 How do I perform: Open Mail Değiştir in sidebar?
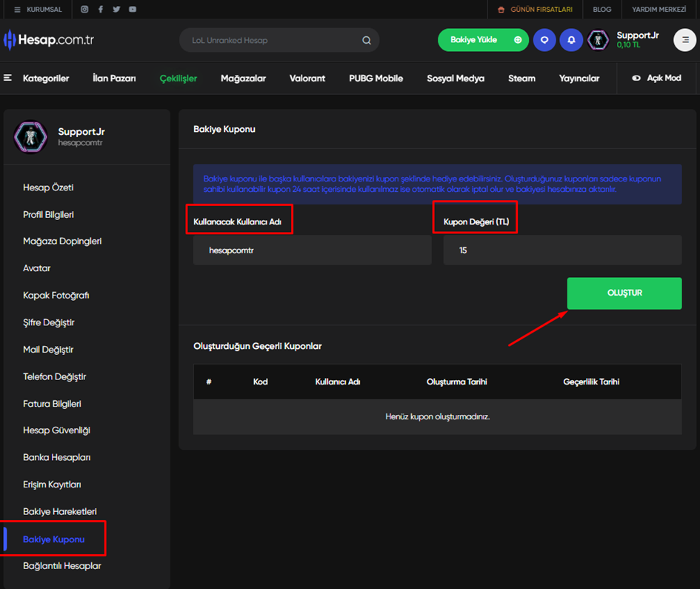[48, 350]
